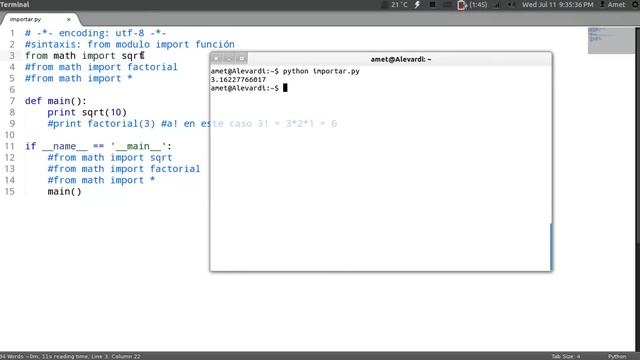Open the battery indicator showing 1:45
Image resolution: width=640 pixels, height=360 pixels.
pyautogui.click(x=473, y=4)
